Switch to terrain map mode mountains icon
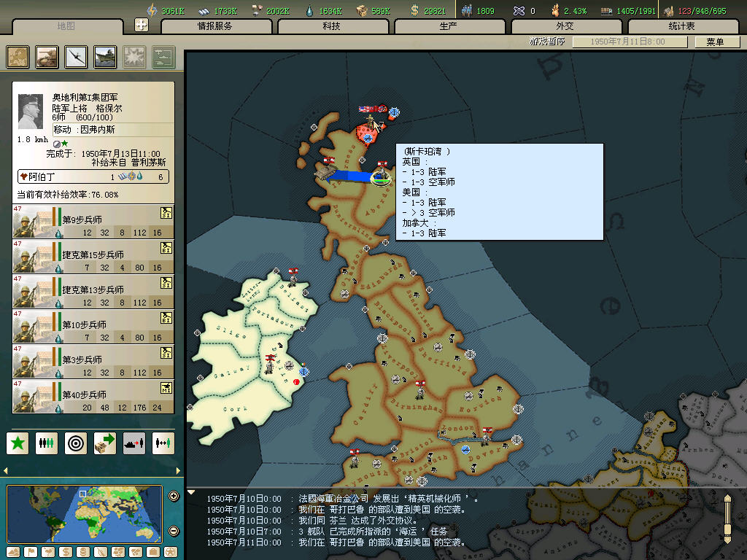 (13, 553)
